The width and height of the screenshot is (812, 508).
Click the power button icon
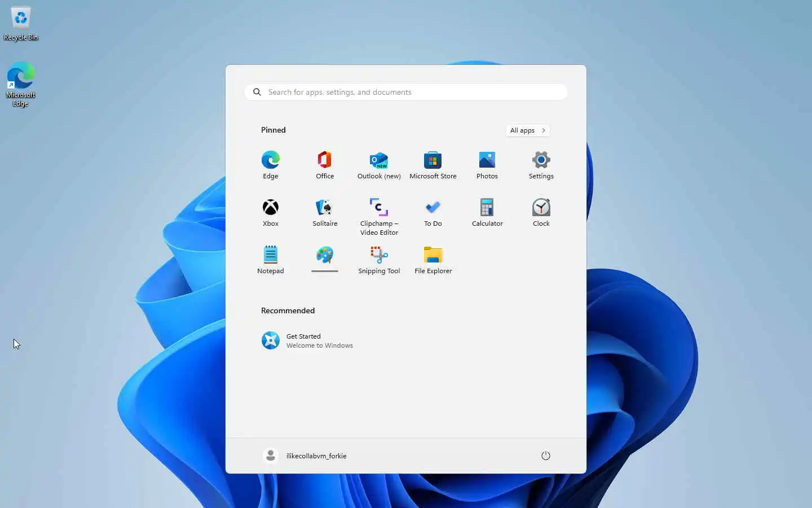(x=546, y=456)
